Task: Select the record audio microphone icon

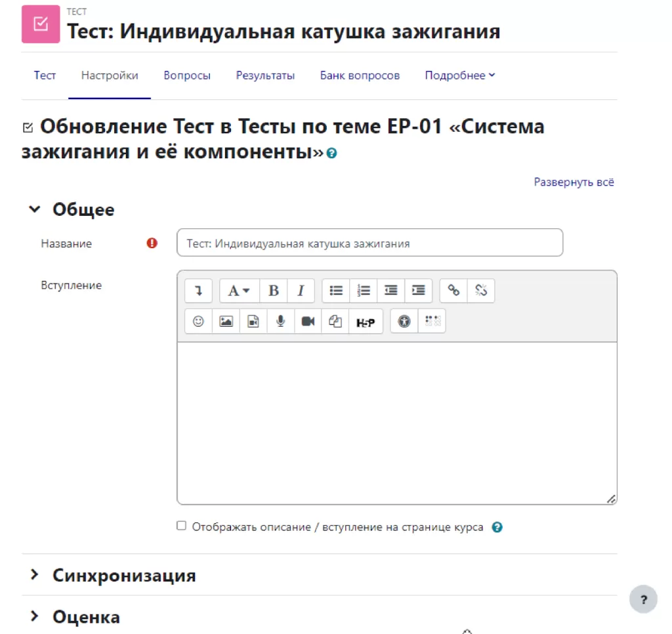Action: 280,321
